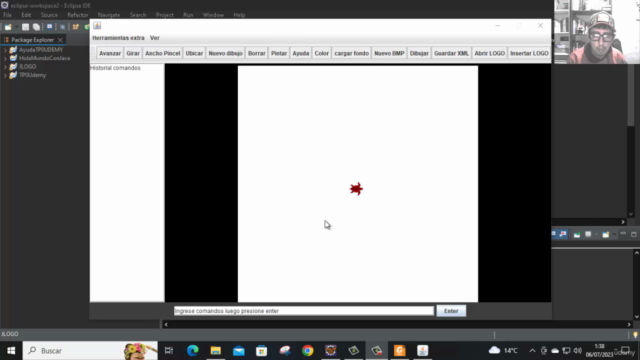Select JLOGO project in explorer
The image size is (640, 360).
(x=27, y=67)
